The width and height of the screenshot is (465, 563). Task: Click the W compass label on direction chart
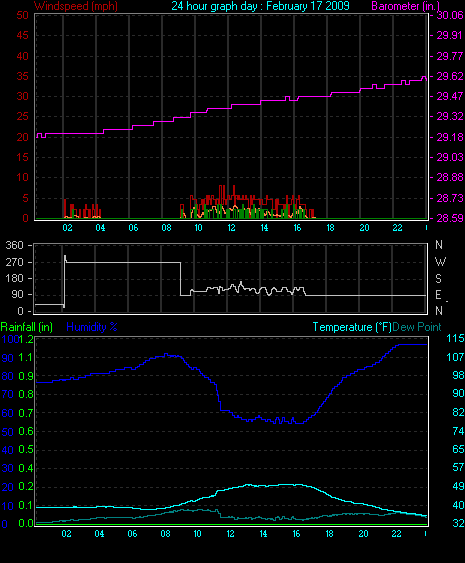pos(440,262)
